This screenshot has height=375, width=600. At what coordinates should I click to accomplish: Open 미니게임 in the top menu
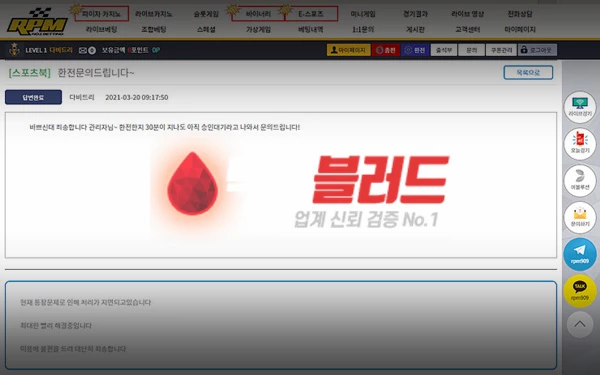coord(363,14)
